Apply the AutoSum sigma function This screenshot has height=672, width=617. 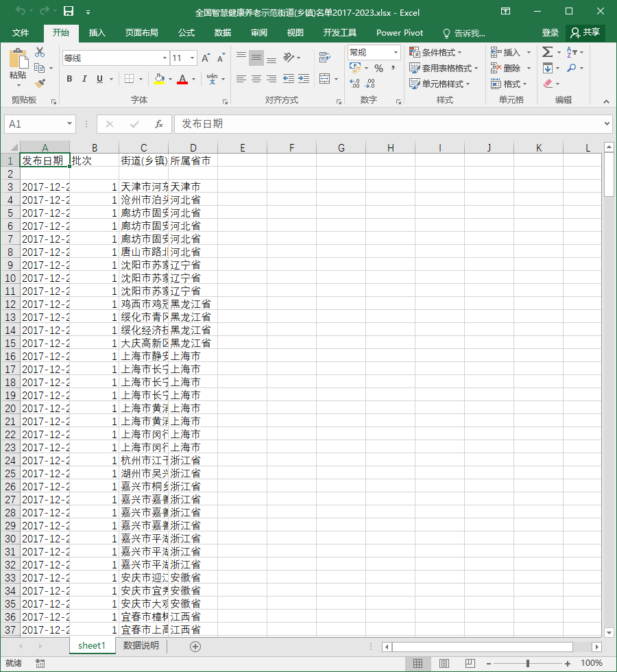point(547,52)
